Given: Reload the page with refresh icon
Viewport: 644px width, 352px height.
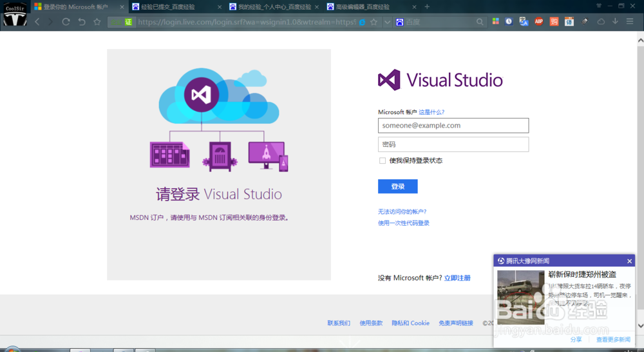Looking at the screenshot, I should 66,22.
